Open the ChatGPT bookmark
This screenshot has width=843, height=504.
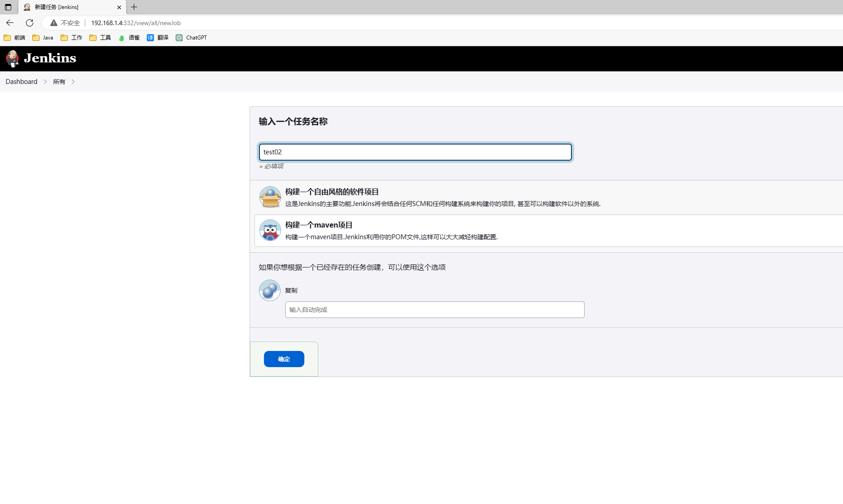(x=191, y=38)
